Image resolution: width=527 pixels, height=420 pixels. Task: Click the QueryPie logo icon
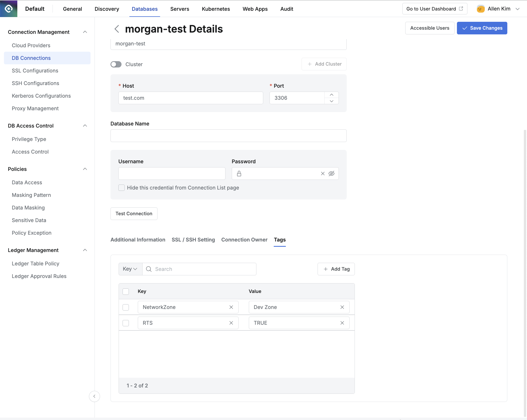pos(9,9)
